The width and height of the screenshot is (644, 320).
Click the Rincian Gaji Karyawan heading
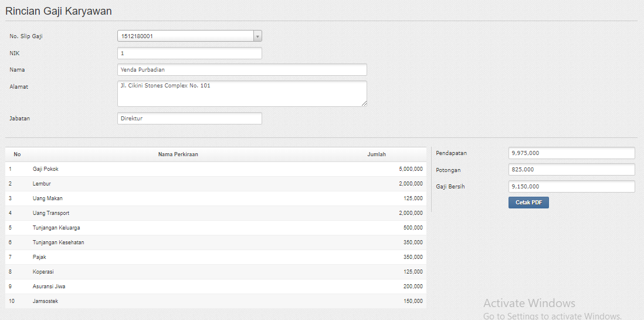[58, 11]
